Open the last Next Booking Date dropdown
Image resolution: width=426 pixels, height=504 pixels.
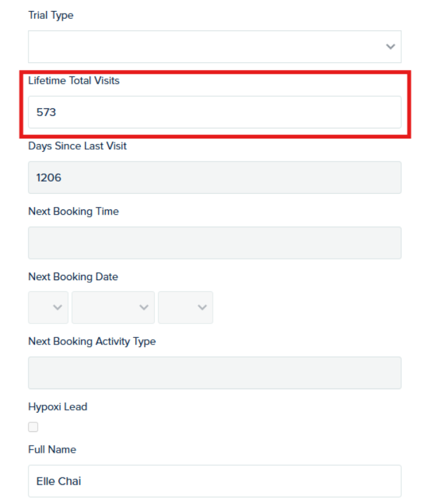185,307
